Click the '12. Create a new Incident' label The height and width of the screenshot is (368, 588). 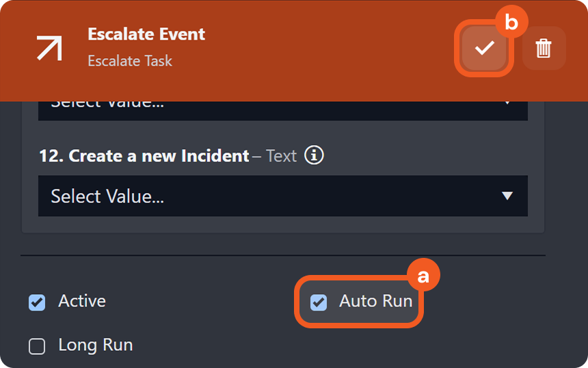click(144, 156)
